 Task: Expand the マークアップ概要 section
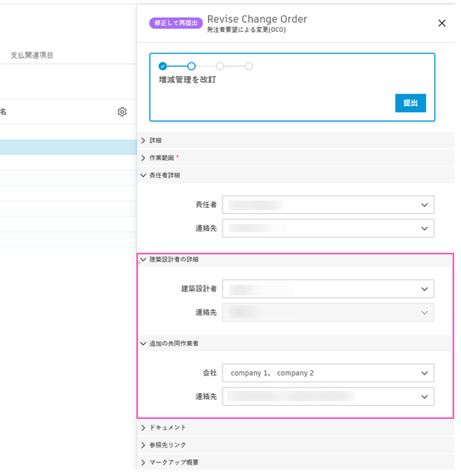[x=296, y=462]
